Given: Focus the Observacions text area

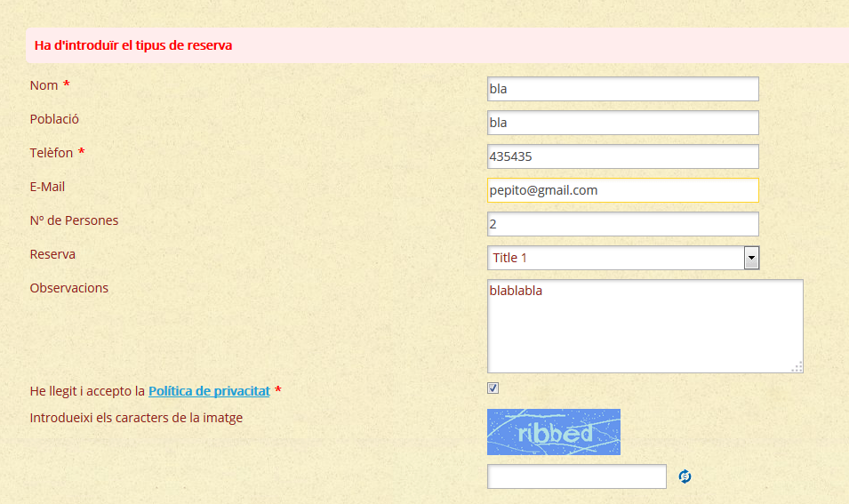Looking at the screenshot, I should [645, 326].
